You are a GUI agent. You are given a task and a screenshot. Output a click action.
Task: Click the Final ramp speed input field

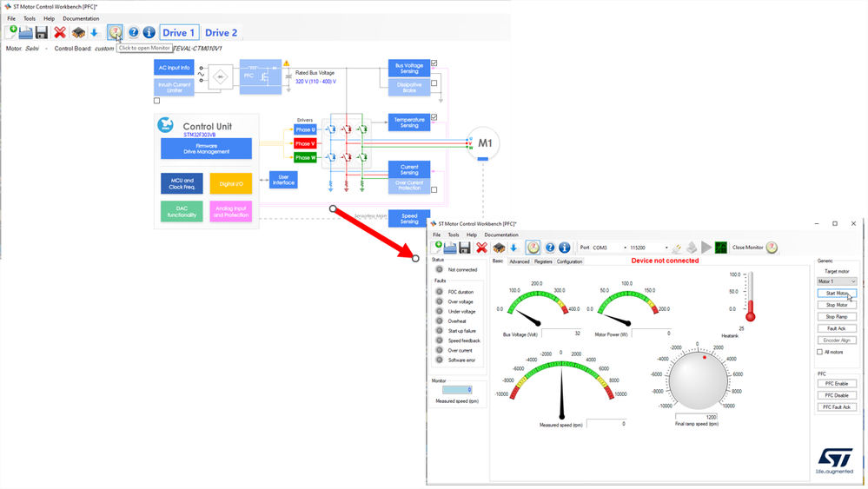pos(696,417)
